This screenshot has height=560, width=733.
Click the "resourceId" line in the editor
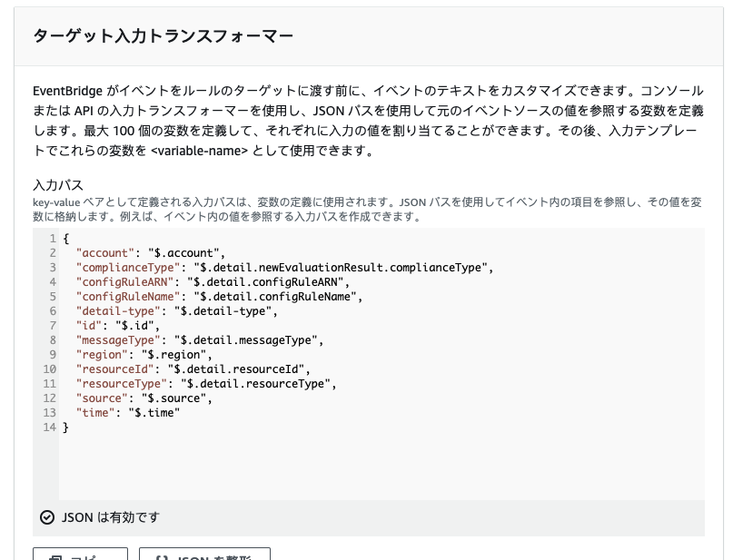point(193,369)
